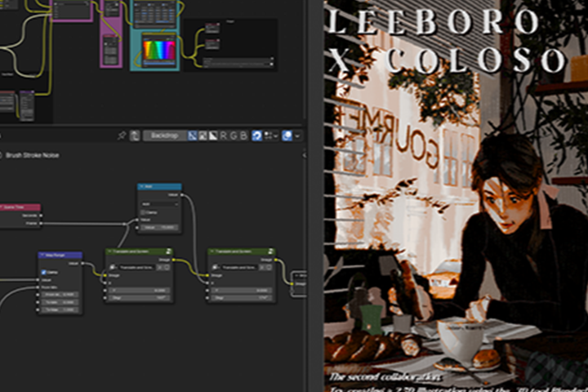This screenshot has width=588, height=392.
Task: Collapse the Add node with its arrow
Action: tap(141, 186)
